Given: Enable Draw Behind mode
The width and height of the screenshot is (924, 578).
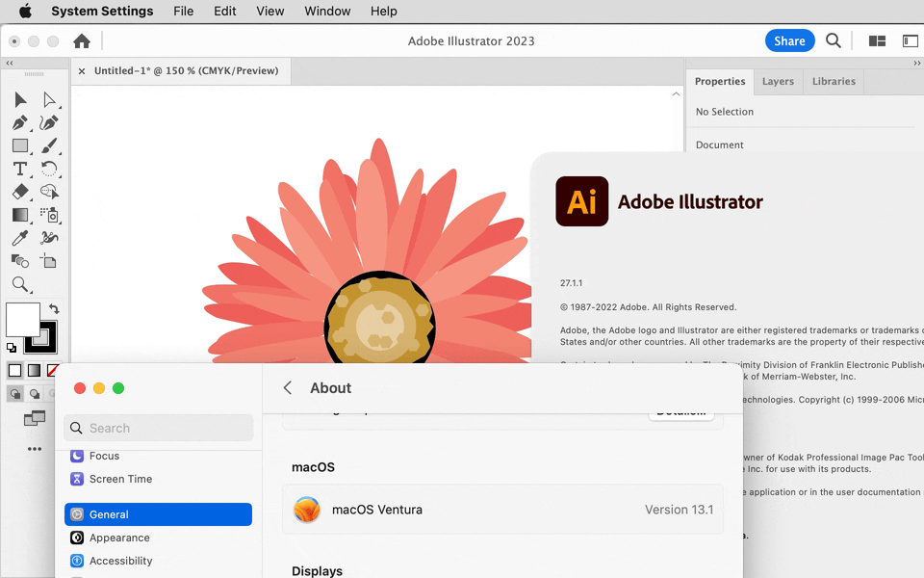Looking at the screenshot, I should [35, 393].
